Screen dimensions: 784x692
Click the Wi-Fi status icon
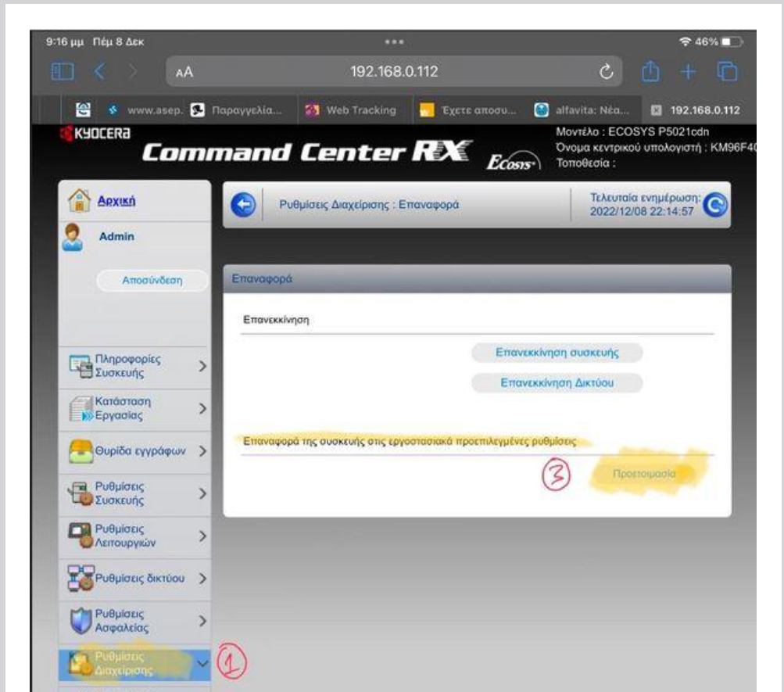pos(685,42)
